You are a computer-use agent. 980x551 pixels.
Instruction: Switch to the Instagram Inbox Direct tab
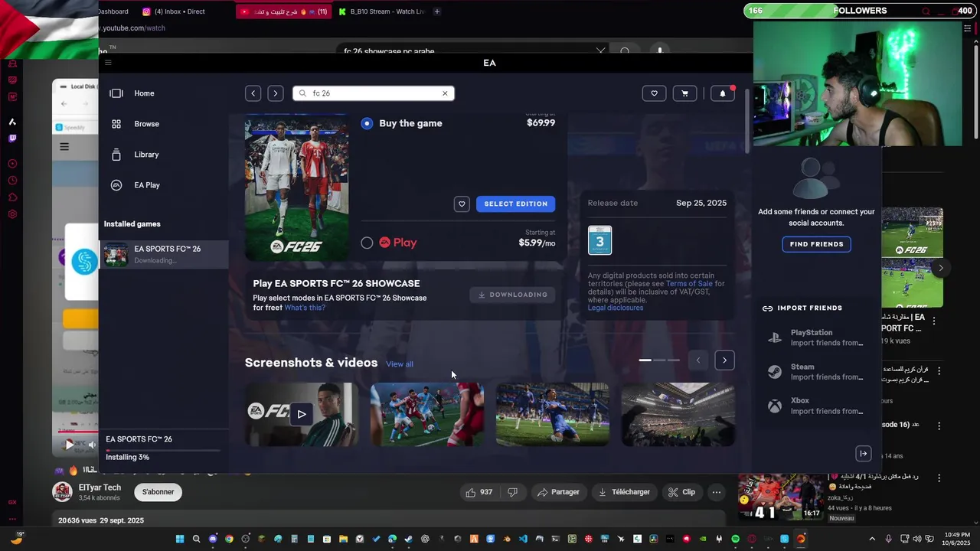point(174,11)
